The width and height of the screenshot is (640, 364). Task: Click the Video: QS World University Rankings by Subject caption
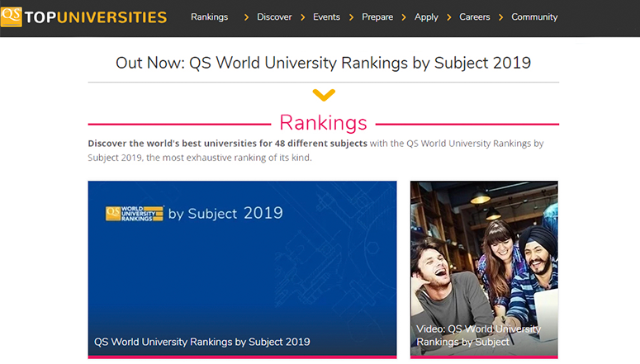[x=478, y=335]
